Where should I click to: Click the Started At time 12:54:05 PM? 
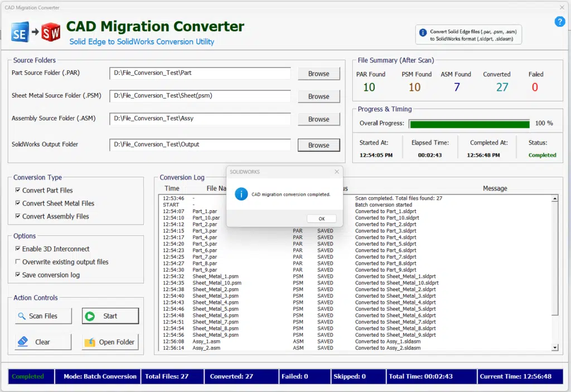(376, 155)
